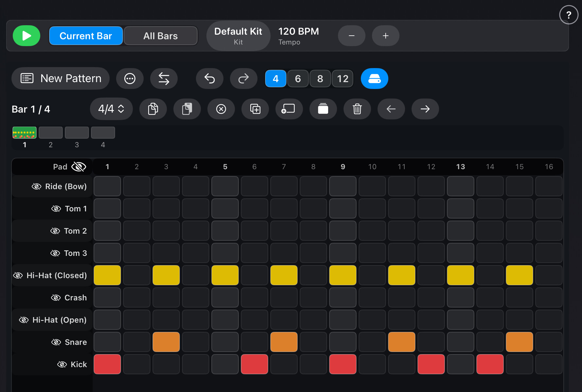The width and height of the screenshot is (582, 392).
Task: Activate the Hi-Hat (Open) cell at step 16
Action: [549, 320]
